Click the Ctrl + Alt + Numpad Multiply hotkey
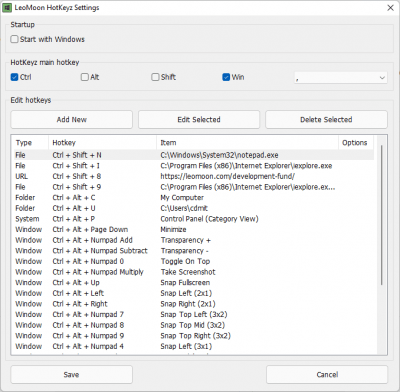 pyautogui.click(x=98, y=272)
